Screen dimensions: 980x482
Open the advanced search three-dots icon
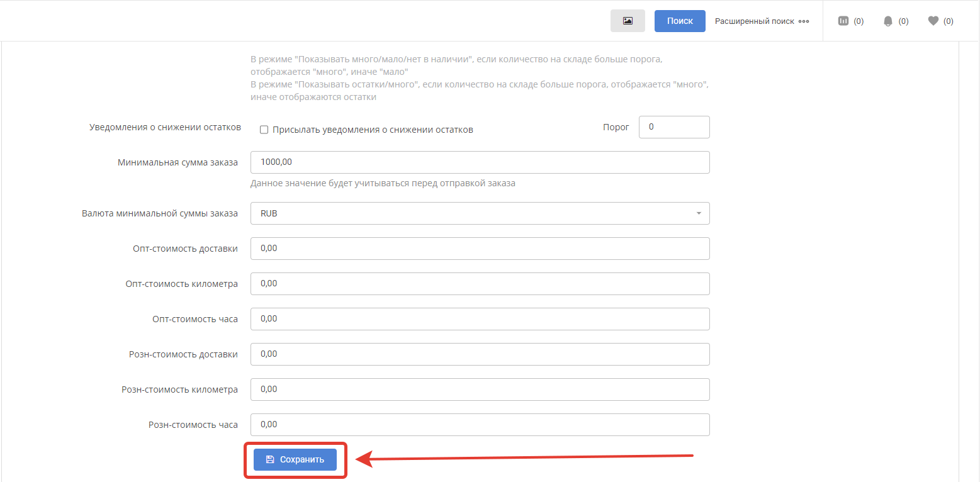[x=803, y=21]
